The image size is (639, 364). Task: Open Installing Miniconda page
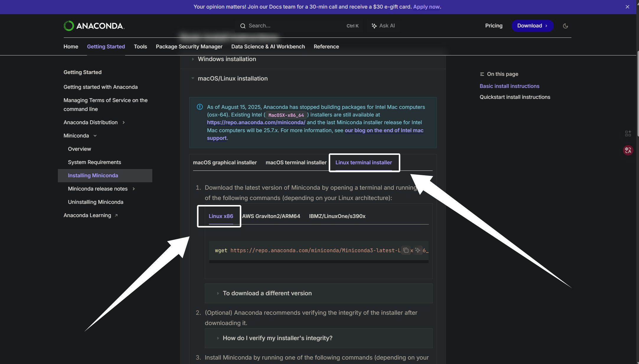pos(105,176)
